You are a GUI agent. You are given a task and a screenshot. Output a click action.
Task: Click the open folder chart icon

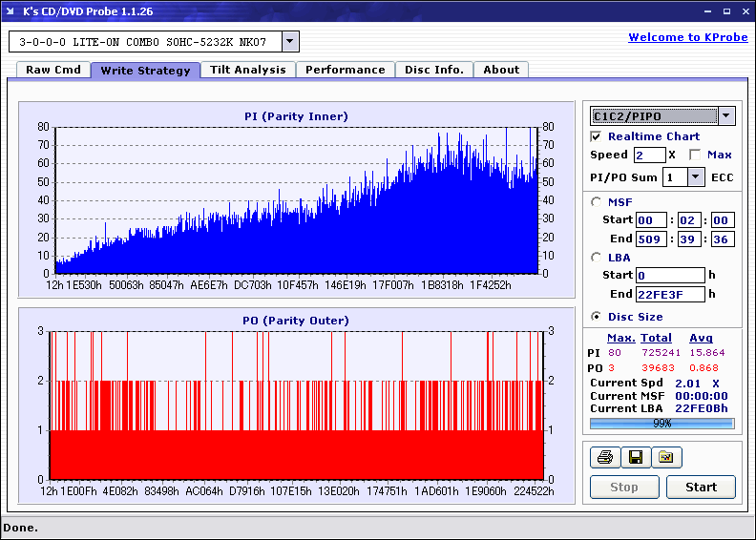(x=666, y=458)
